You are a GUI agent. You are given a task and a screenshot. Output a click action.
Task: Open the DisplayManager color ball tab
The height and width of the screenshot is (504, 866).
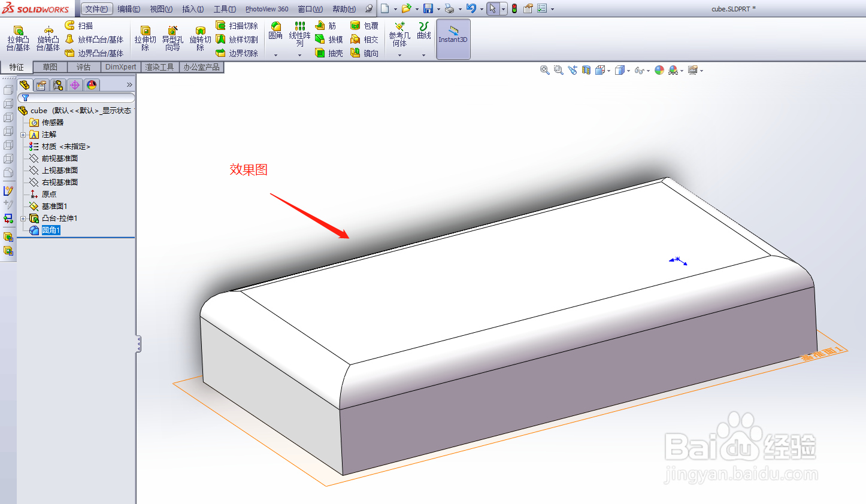pyautogui.click(x=92, y=85)
